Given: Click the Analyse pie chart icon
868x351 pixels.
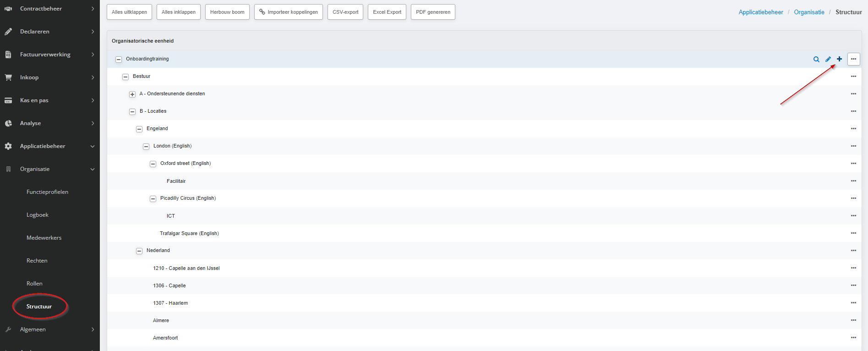Looking at the screenshot, I should pos(8,123).
